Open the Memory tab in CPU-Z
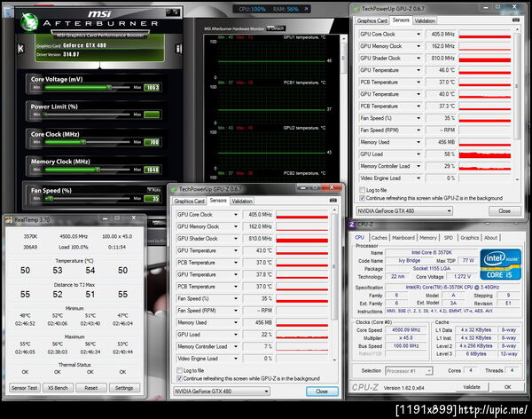 428,238
